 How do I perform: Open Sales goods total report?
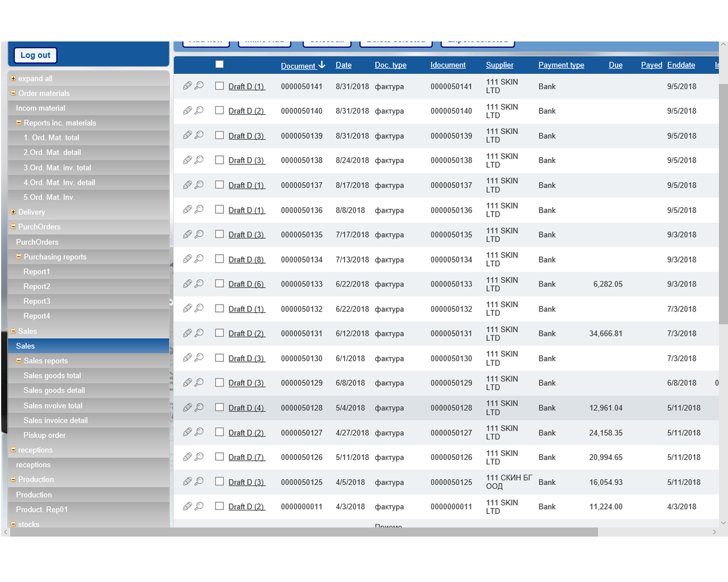point(52,376)
